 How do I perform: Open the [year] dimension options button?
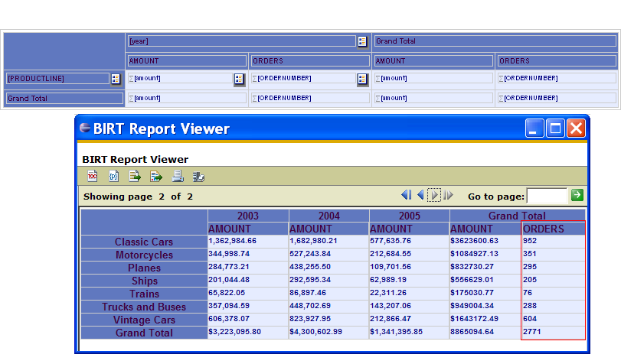click(362, 41)
